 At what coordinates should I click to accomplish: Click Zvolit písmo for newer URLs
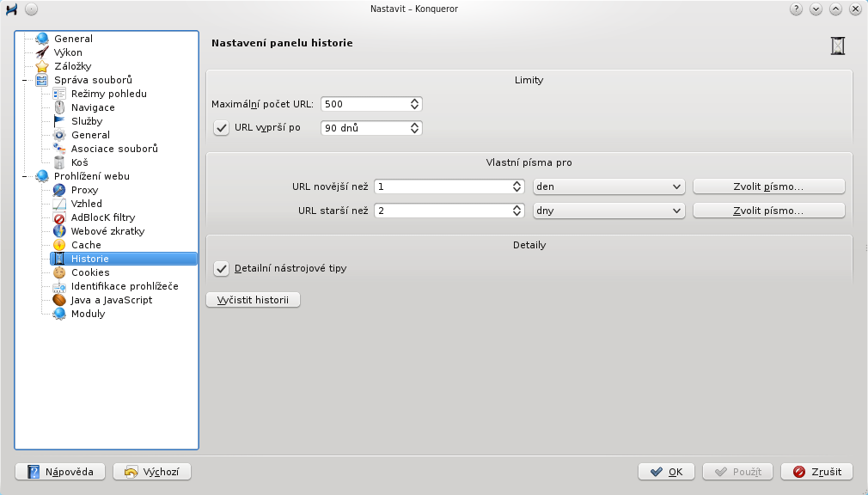[769, 186]
